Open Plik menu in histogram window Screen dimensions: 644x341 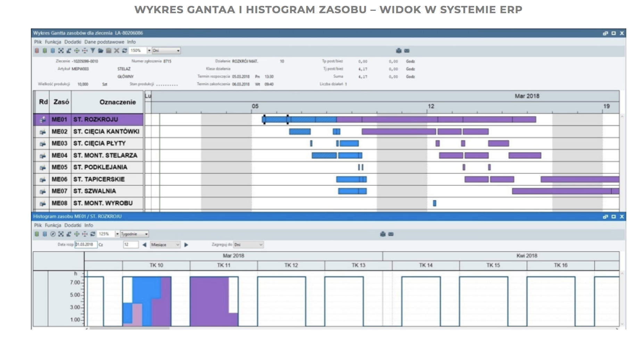coord(38,225)
